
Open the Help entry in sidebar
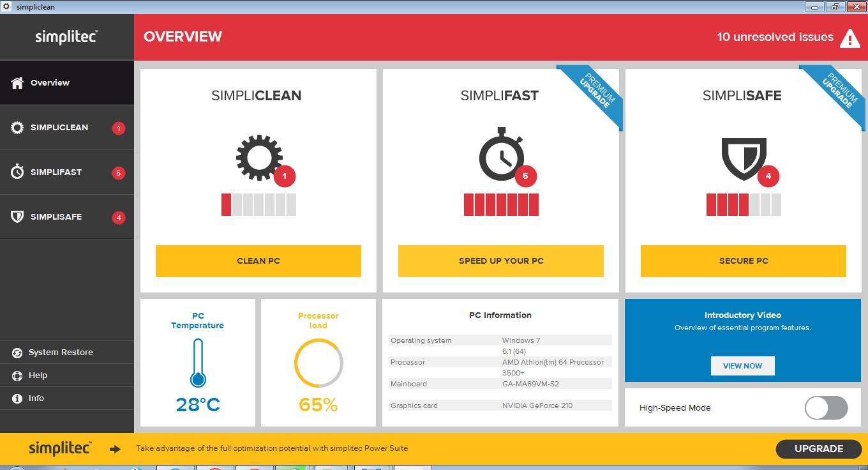[67, 375]
